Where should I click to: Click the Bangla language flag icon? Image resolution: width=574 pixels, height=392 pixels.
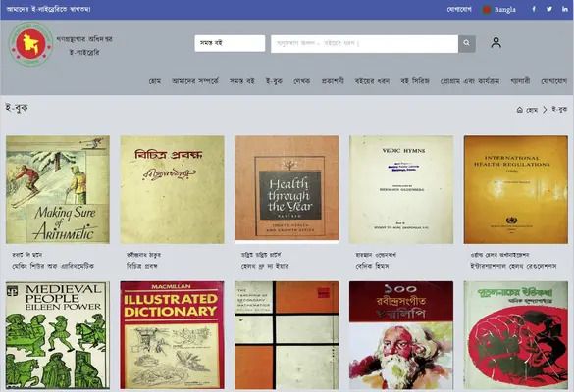[487, 10]
